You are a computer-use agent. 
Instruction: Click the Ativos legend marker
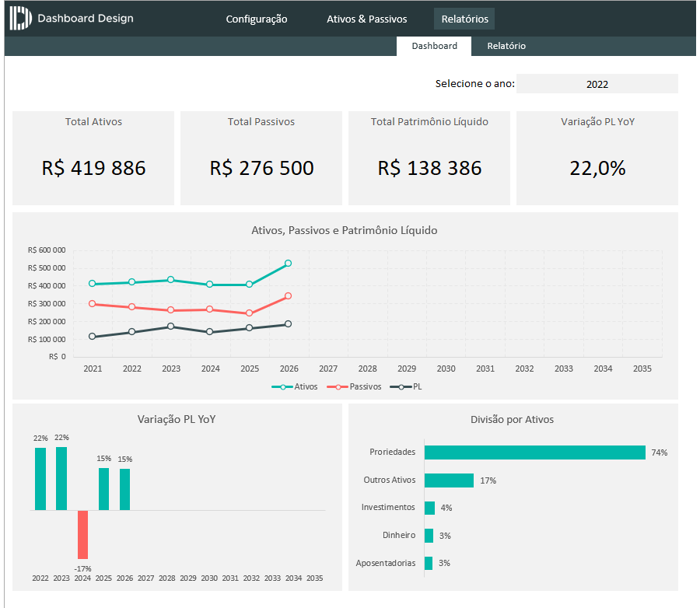(x=282, y=386)
